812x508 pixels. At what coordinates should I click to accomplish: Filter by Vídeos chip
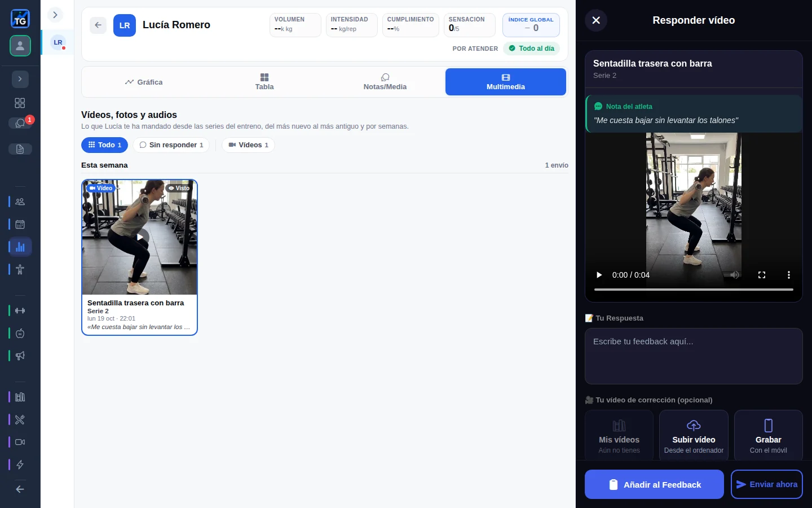pyautogui.click(x=248, y=145)
